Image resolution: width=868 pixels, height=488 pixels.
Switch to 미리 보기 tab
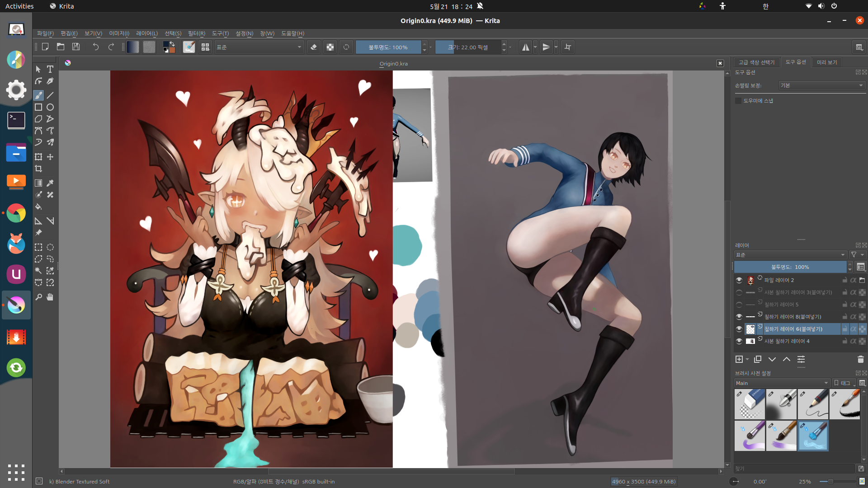(x=827, y=62)
